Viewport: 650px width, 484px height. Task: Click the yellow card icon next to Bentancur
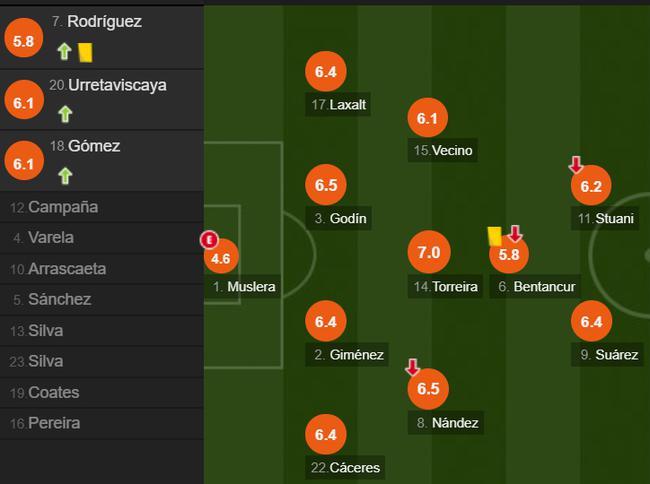coord(495,236)
